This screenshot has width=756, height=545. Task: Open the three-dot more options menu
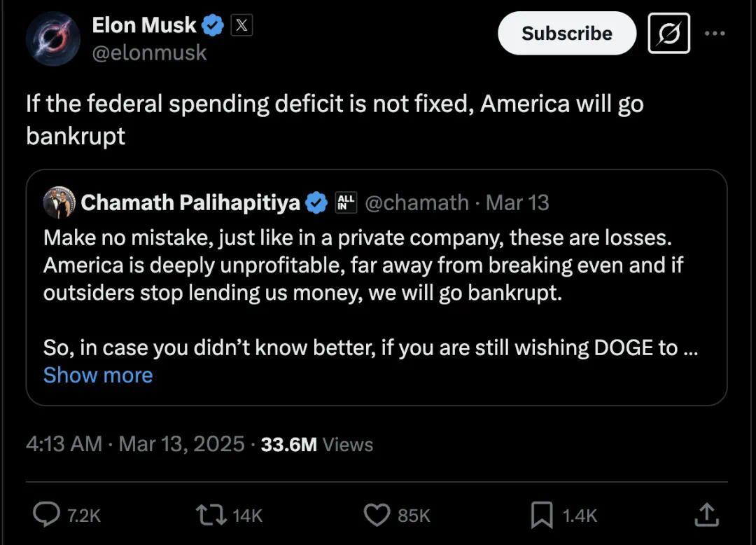(715, 34)
